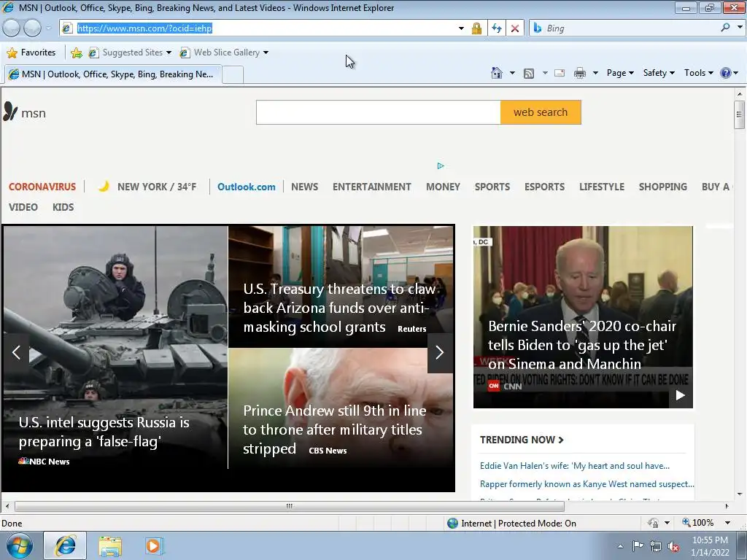Open the recent pages dropdown arrow
The height and width of the screenshot is (560, 747).
48,28
